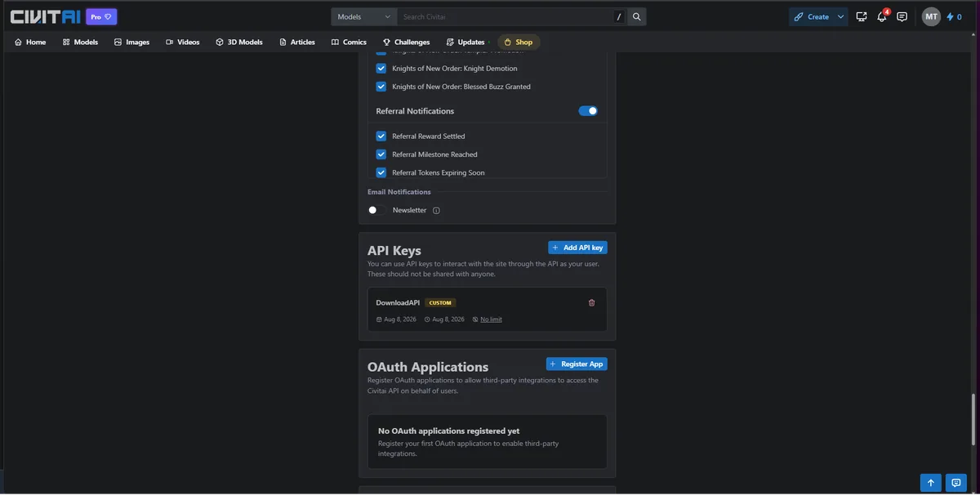Focus the Search Civitai input field

click(504, 16)
